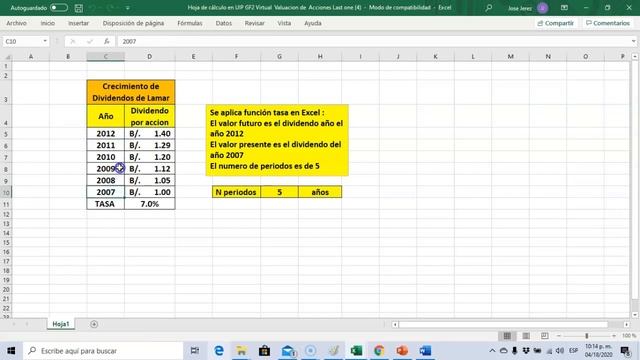Screen dimensions: 640x360
Task: Click the vertical scrollbar down arrow
Action: (635, 315)
